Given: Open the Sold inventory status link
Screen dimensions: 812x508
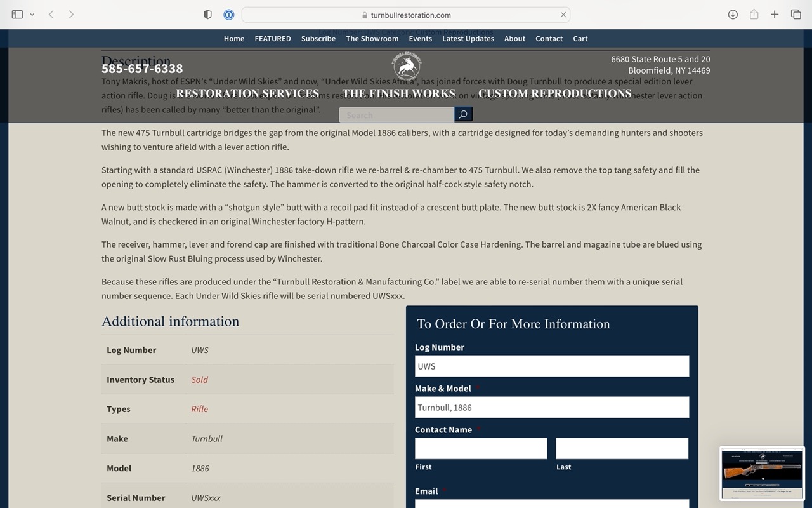Looking at the screenshot, I should [x=200, y=380].
